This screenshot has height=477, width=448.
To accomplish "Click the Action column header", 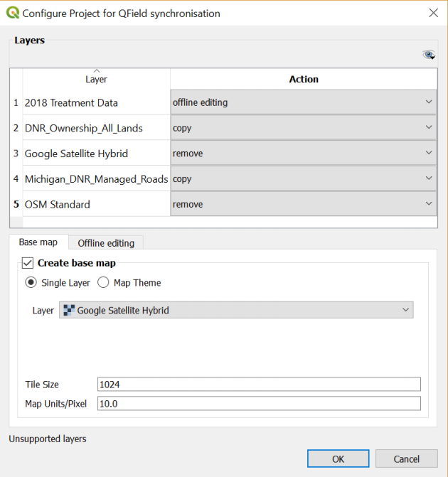I will click(304, 79).
